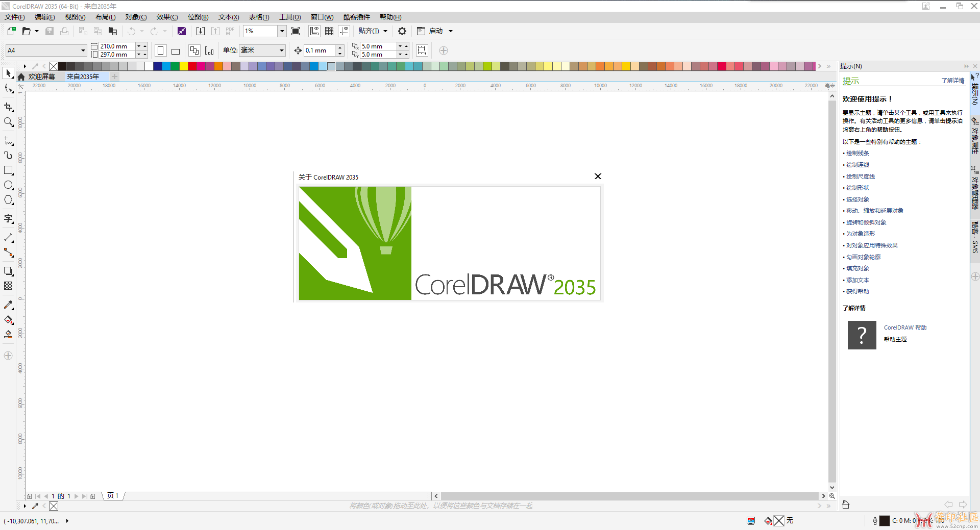Toggle Show rulers button
Viewport: 980px width, 530px height.
(314, 31)
